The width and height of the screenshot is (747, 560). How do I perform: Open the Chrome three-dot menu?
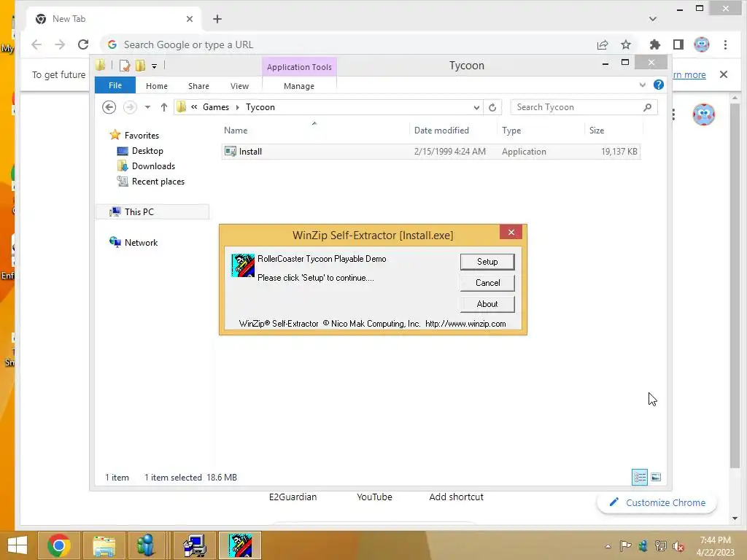tap(725, 44)
